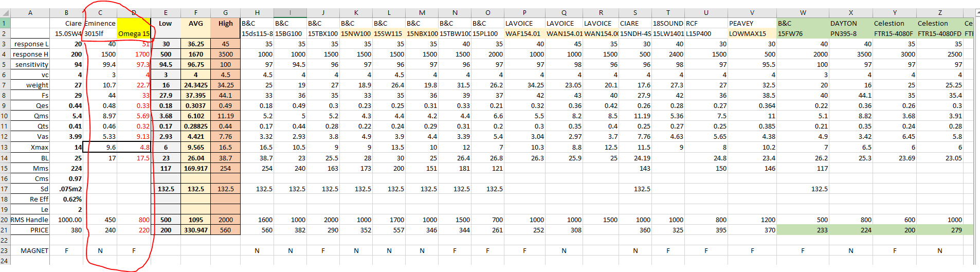980x272 pixels.
Task: Click the 'Qes' row label
Action: click(x=30, y=105)
